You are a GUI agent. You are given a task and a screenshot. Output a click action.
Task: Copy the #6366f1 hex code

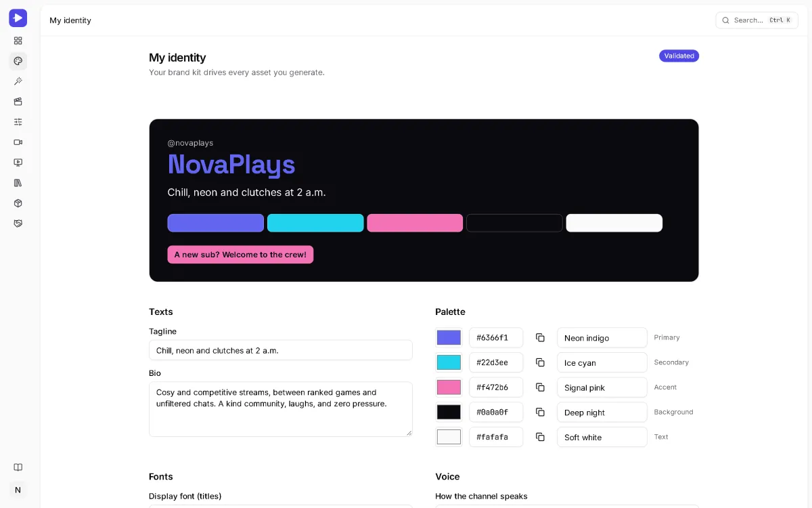pos(540,337)
